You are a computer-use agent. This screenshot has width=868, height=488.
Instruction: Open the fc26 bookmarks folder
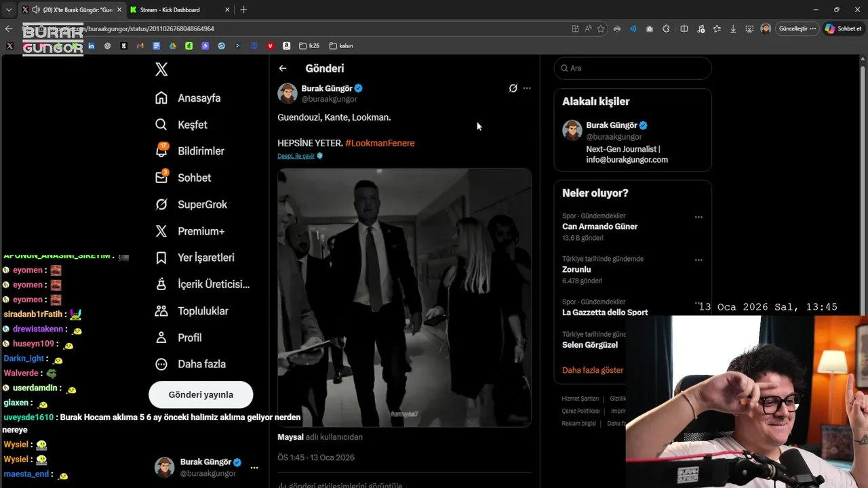pyautogui.click(x=309, y=46)
